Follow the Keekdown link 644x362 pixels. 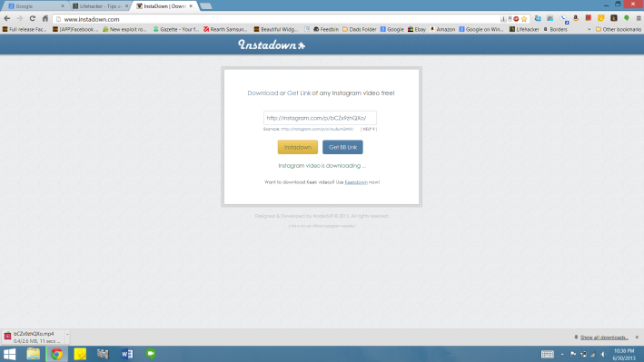coord(356,182)
